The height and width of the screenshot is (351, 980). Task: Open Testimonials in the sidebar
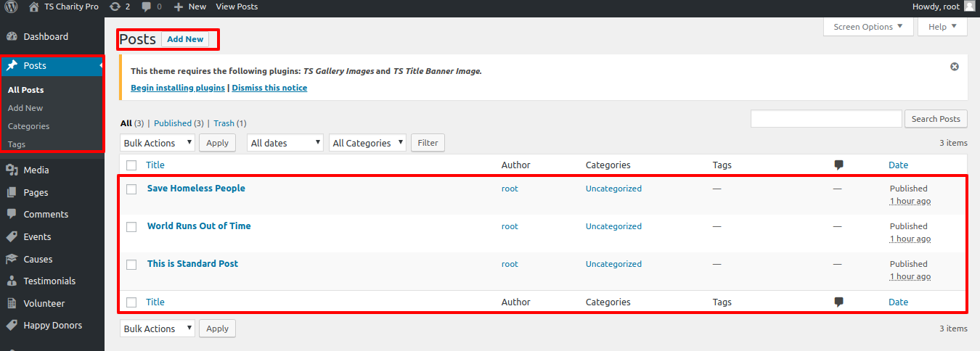(x=49, y=281)
